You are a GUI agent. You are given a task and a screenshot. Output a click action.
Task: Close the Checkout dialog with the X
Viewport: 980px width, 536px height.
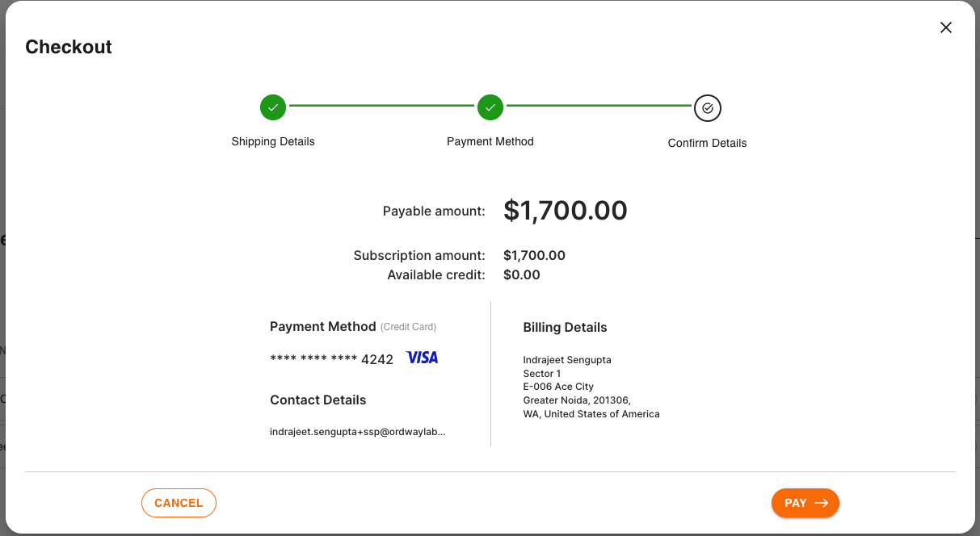(946, 27)
